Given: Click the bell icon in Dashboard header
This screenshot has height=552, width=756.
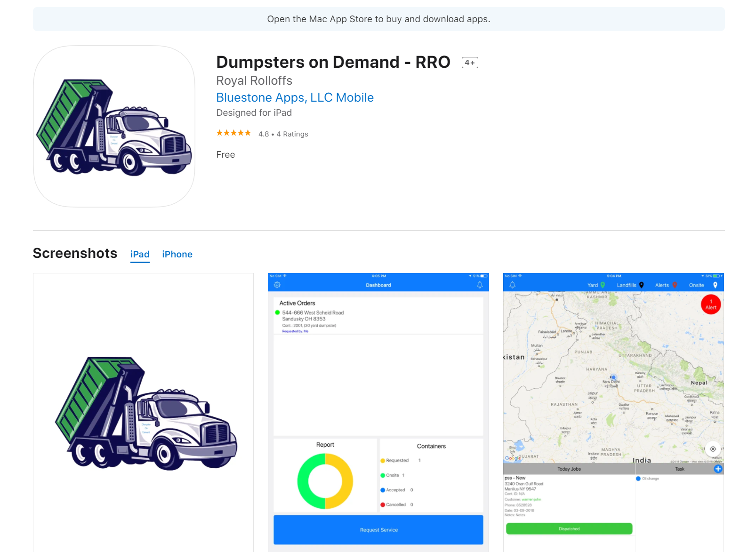Looking at the screenshot, I should click(x=480, y=285).
